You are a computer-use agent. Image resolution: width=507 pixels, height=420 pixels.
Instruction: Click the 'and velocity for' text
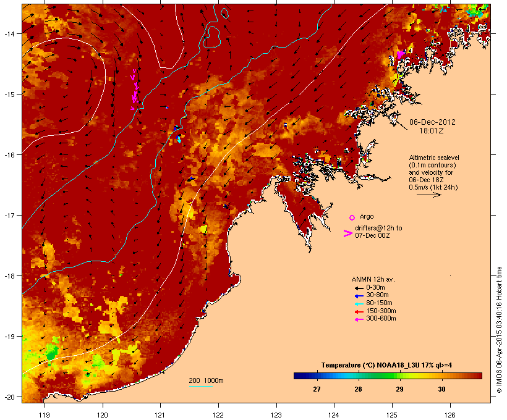(431, 172)
